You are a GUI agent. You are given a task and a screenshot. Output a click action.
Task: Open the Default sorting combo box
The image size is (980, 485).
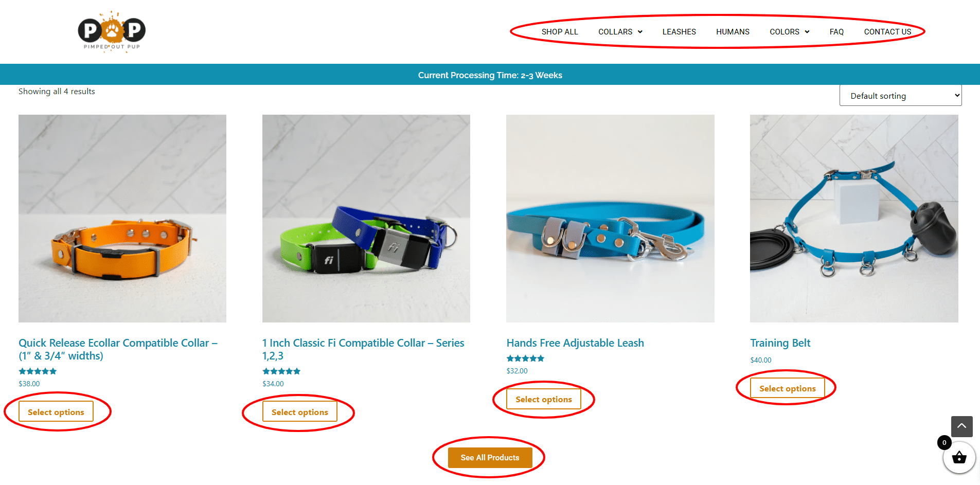[900, 96]
